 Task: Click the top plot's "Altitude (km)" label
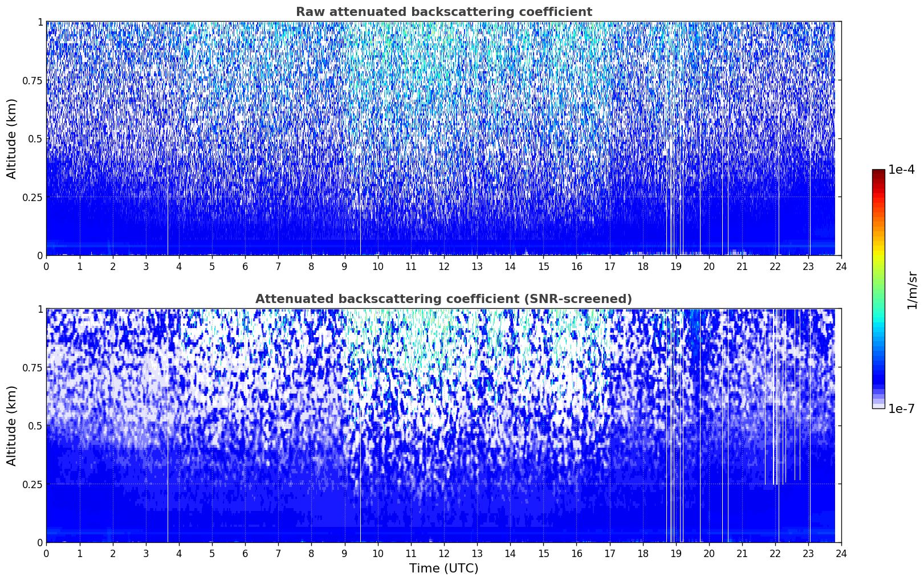12,138
